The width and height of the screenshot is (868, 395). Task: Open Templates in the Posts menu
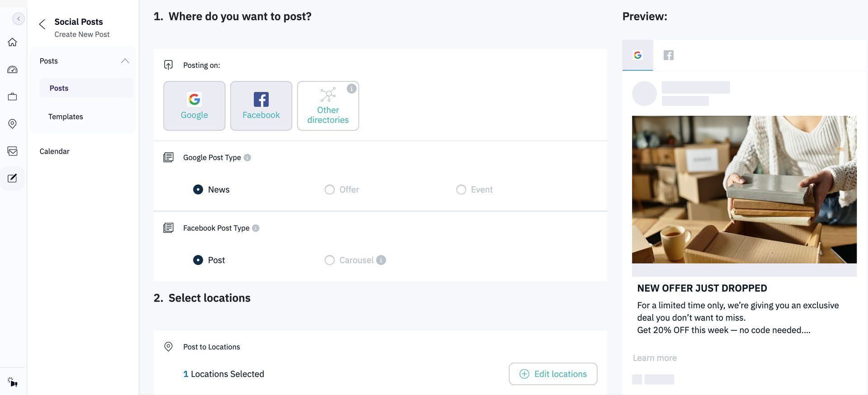[66, 117]
